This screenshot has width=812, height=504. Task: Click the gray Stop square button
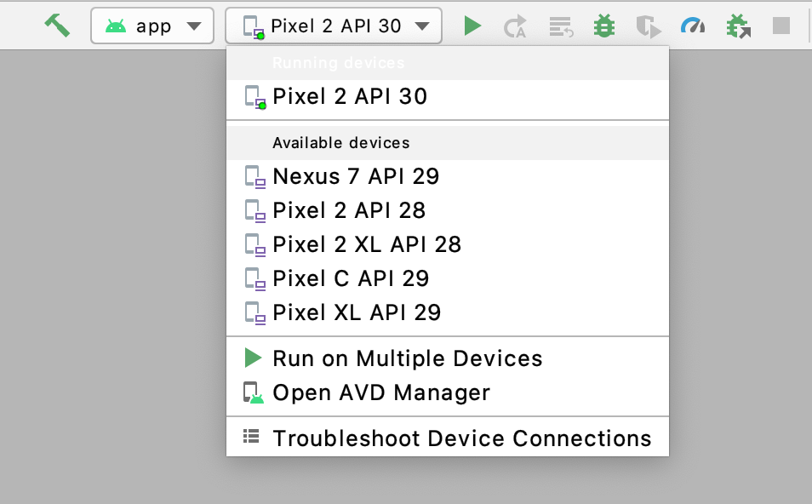pyautogui.click(x=781, y=26)
